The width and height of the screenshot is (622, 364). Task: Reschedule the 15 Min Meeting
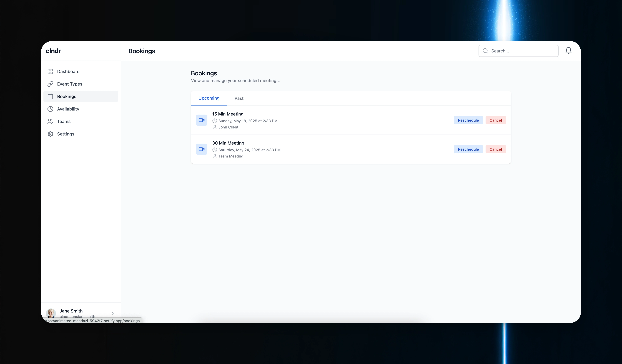click(x=468, y=120)
